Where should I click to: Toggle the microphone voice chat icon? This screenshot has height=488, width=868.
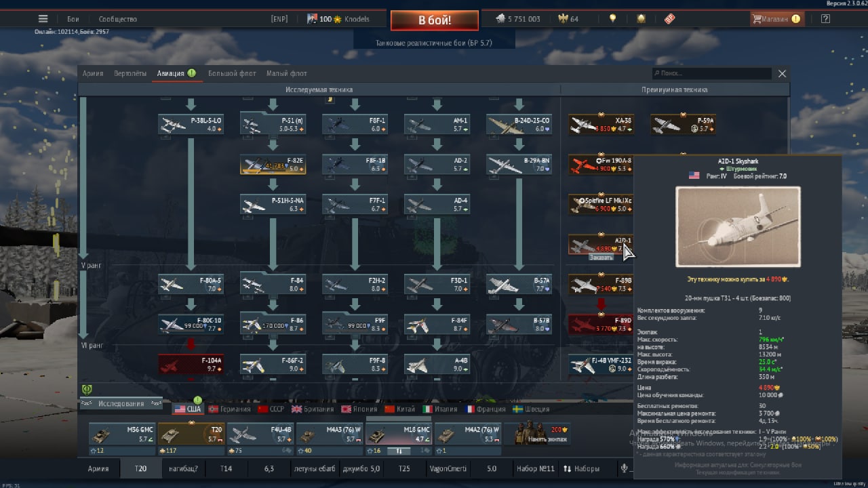(624, 468)
